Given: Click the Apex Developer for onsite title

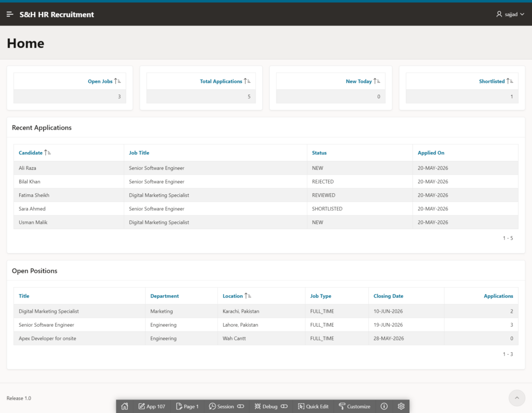Looking at the screenshot, I should (x=47, y=338).
